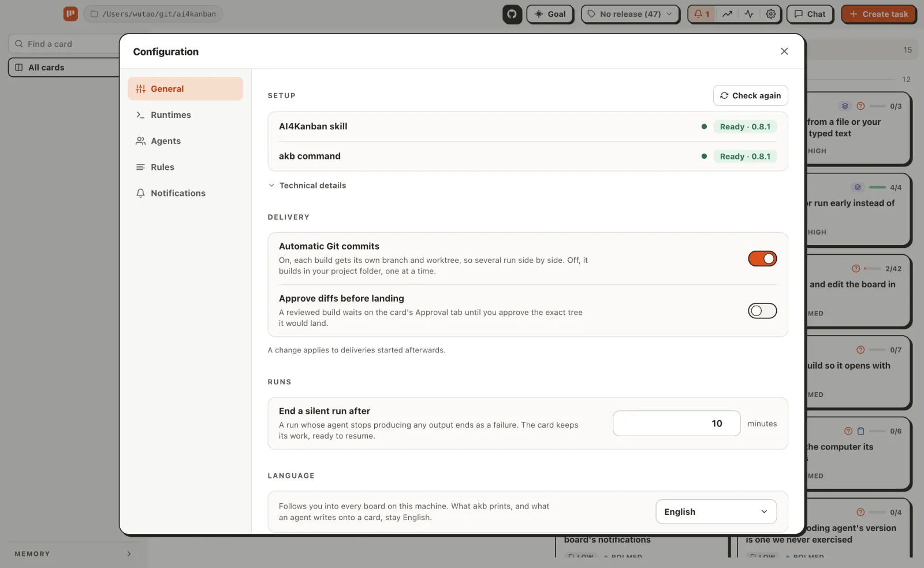Open the settings gear icon
The image size is (924, 568).
click(770, 14)
